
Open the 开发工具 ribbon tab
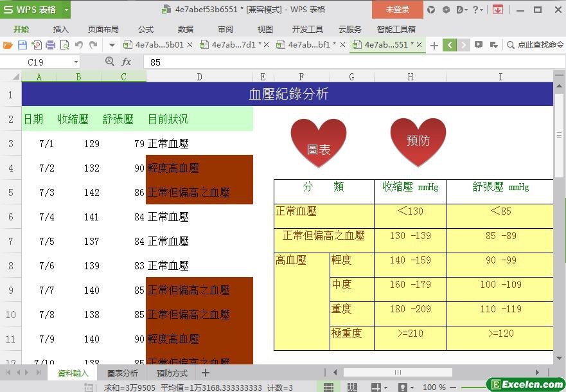[307, 29]
